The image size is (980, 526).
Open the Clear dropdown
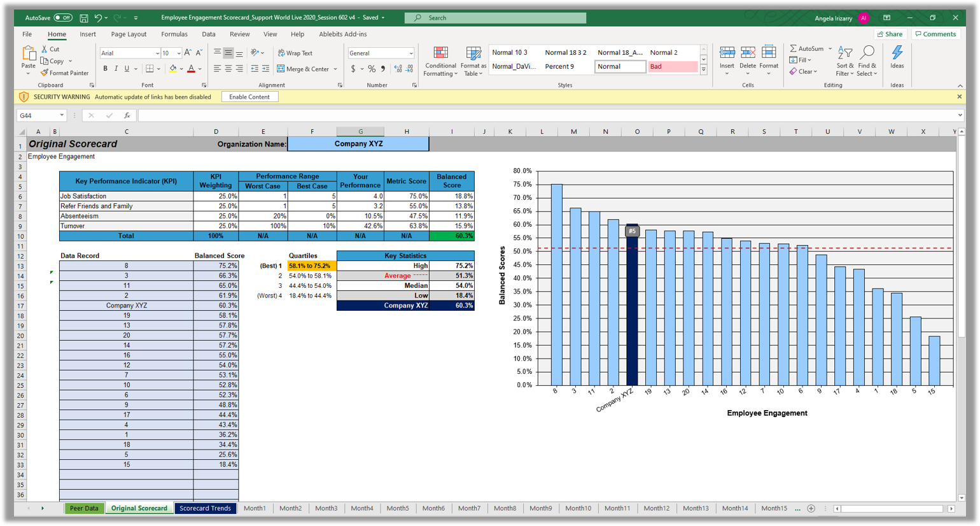pyautogui.click(x=804, y=71)
